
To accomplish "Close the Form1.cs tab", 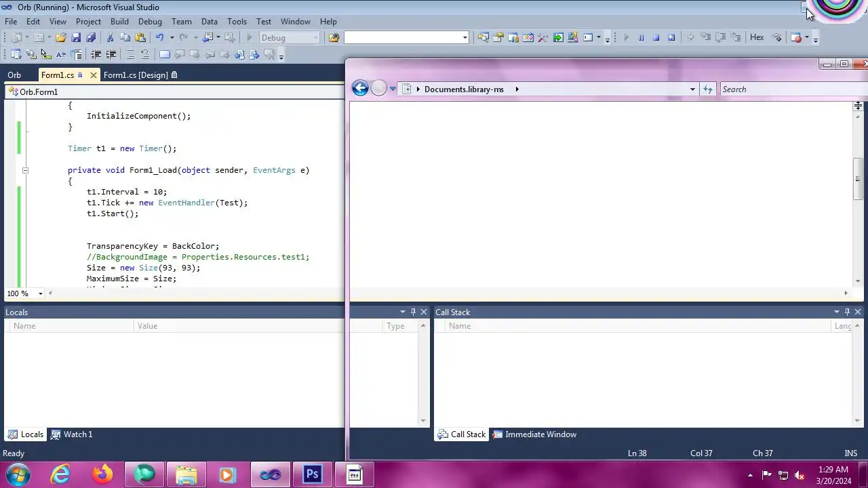I will click(x=93, y=75).
